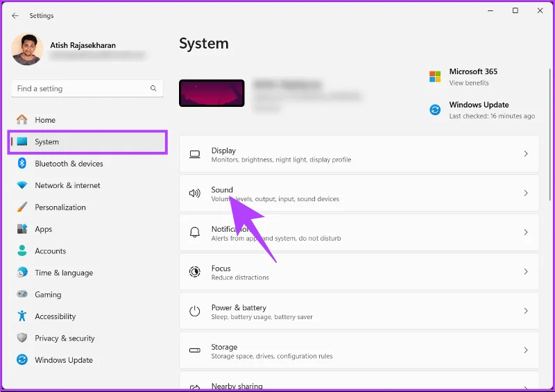Click the Windows Update sync icon at top right

point(435,110)
